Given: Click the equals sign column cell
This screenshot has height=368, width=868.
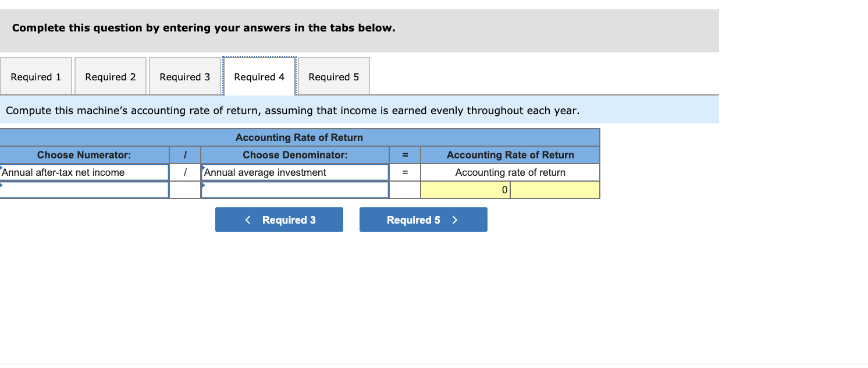Looking at the screenshot, I should (x=405, y=172).
